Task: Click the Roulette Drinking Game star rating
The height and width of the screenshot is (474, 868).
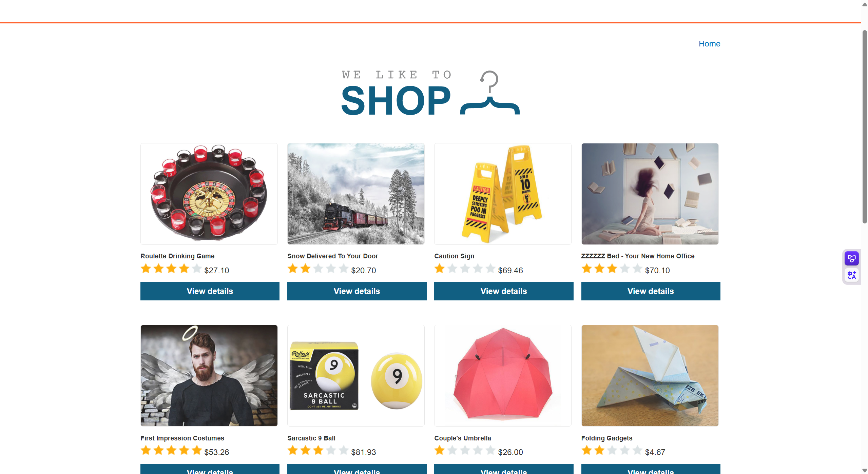Action: click(x=171, y=269)
